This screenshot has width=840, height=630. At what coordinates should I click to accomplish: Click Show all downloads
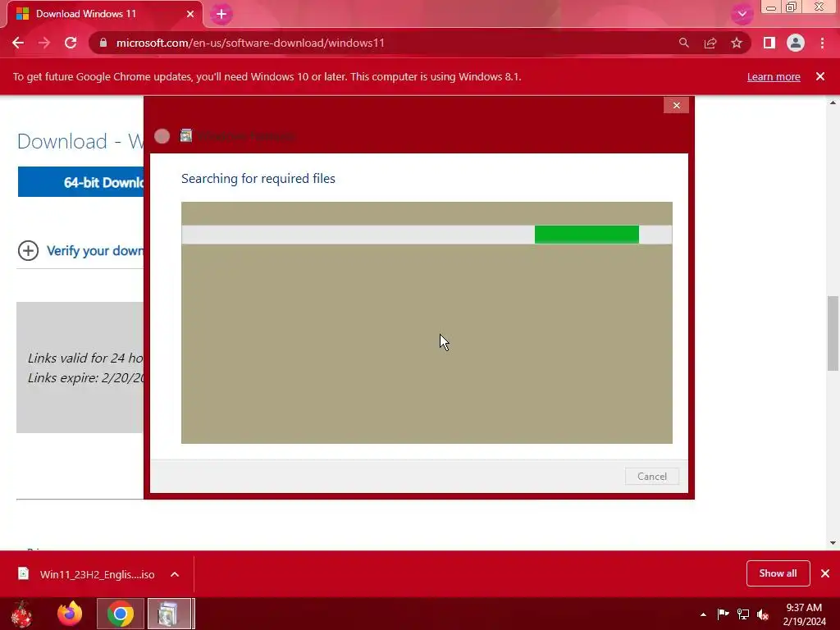(x=778, y=573)
